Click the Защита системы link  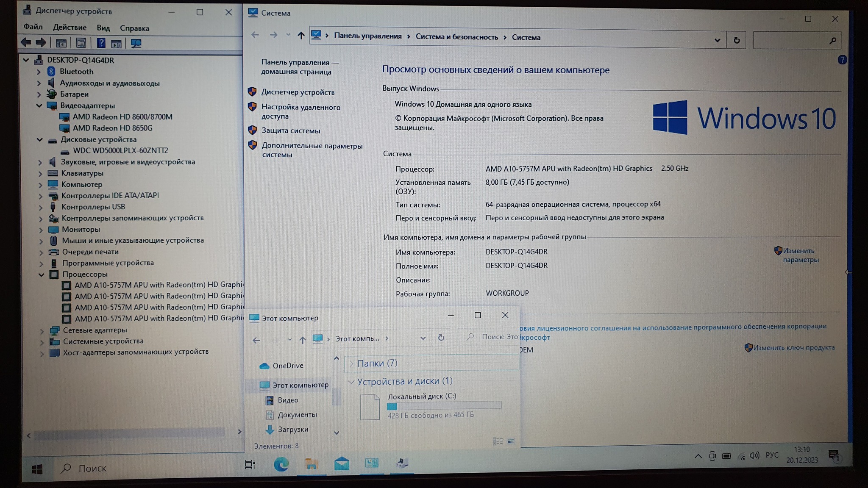click(x=290, y=131)
